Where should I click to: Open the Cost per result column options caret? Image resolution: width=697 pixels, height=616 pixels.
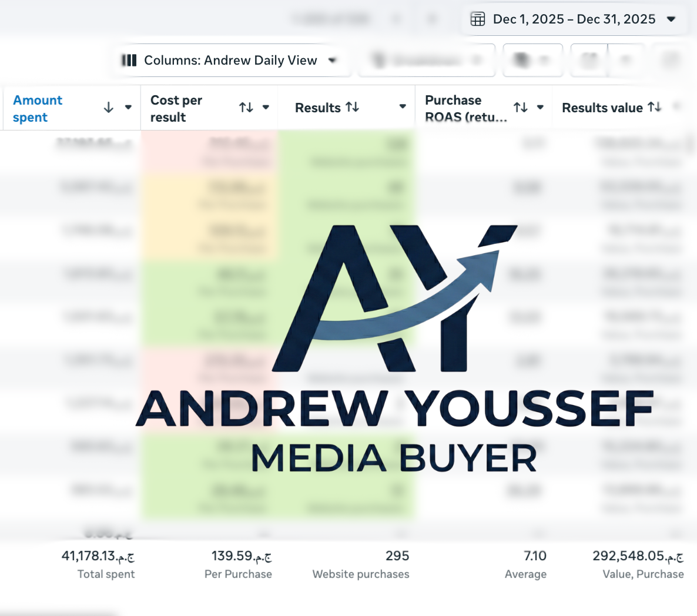pos(266,107)
